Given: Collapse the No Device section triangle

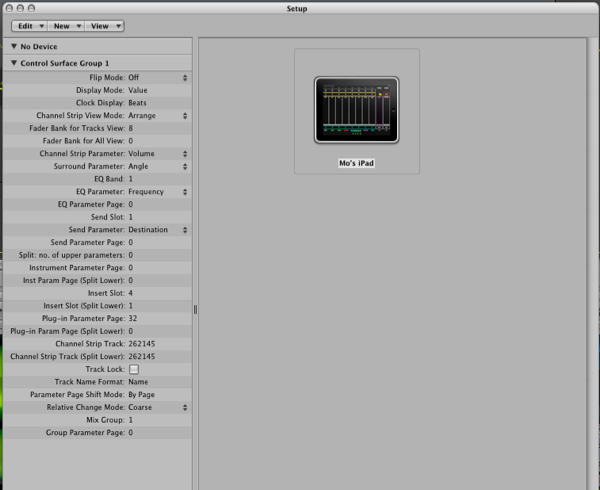Looking at the screenshot, I should tap(13, 46).
